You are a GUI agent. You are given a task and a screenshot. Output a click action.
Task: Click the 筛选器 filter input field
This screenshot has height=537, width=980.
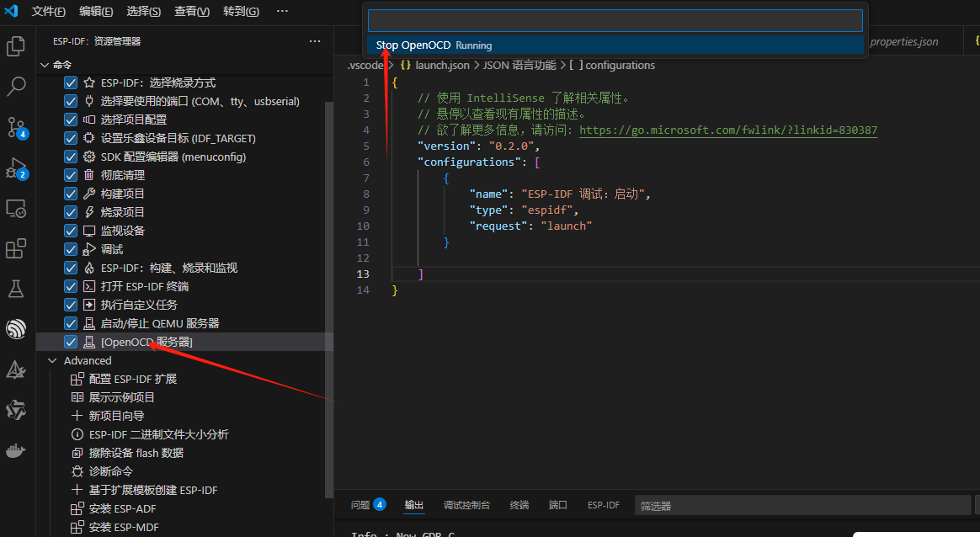coord(803,505)
